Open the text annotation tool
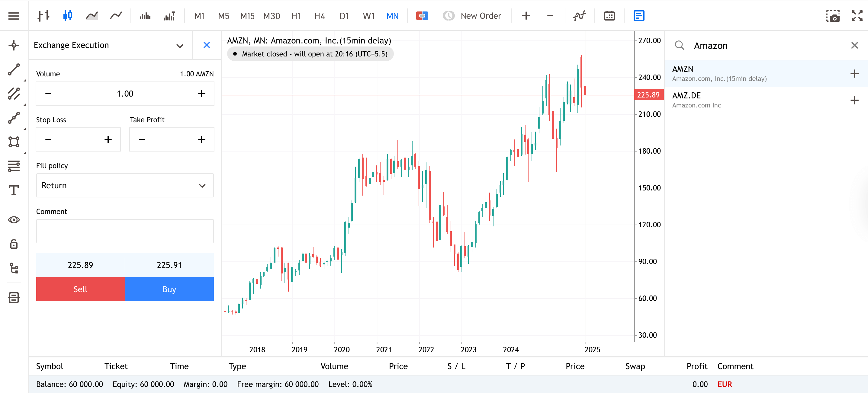 pos(14,190)
